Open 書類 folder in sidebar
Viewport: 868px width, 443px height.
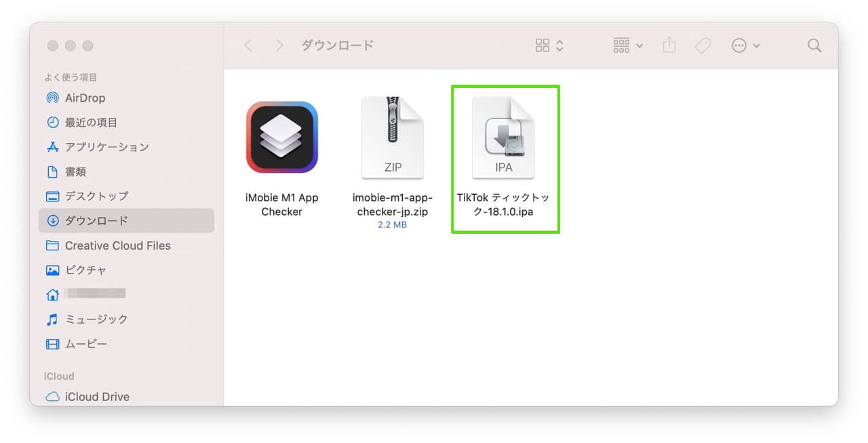tap(75, 172)
